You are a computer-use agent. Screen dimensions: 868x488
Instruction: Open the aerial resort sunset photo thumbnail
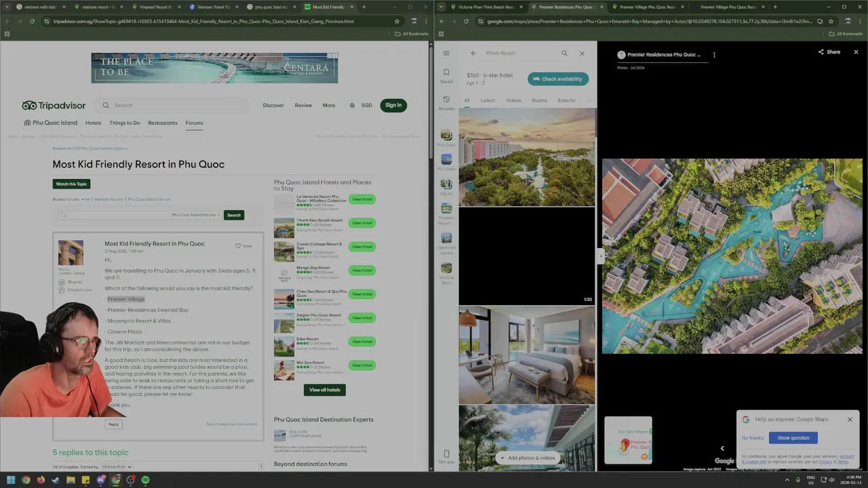coord(527,157)
